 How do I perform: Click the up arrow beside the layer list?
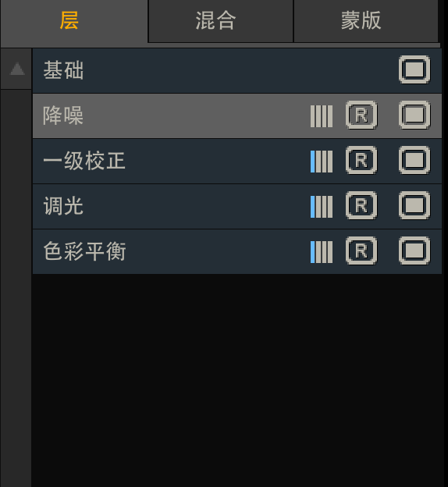pos(17,69)
